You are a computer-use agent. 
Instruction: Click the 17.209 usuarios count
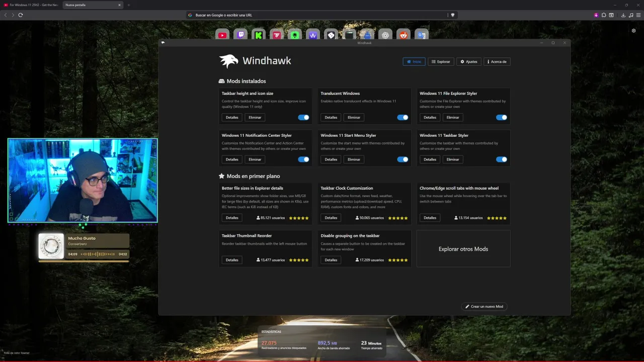click(370, 260)
